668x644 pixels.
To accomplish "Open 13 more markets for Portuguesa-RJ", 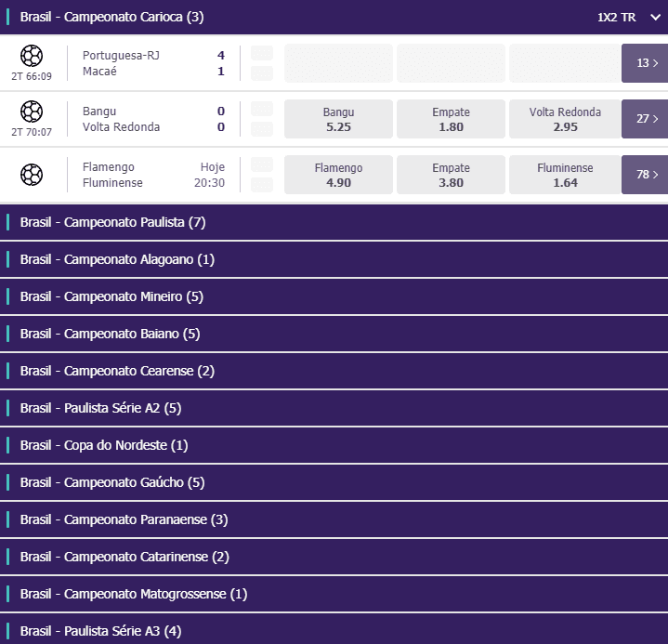I will 645,63.
